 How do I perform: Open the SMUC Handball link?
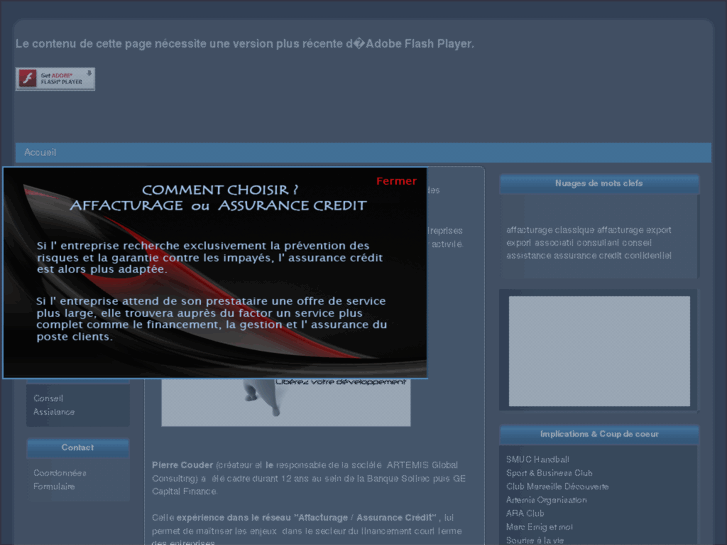[x=537, y=460]
